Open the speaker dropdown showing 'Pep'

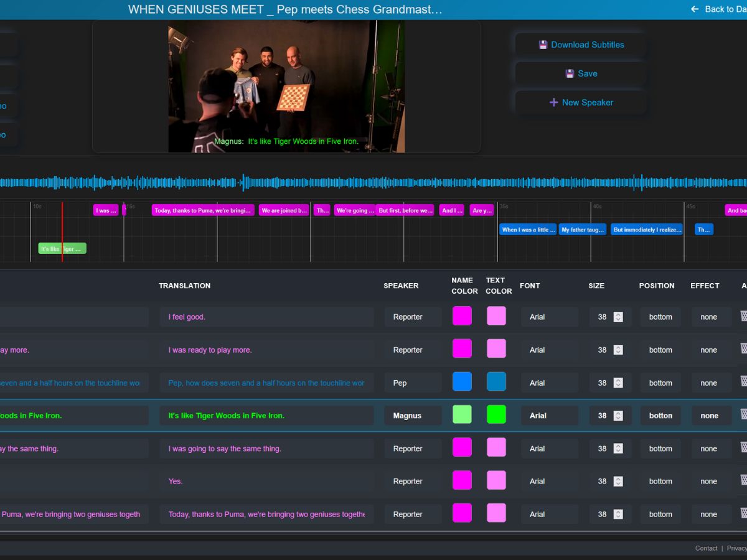click(x=412, y=382)
